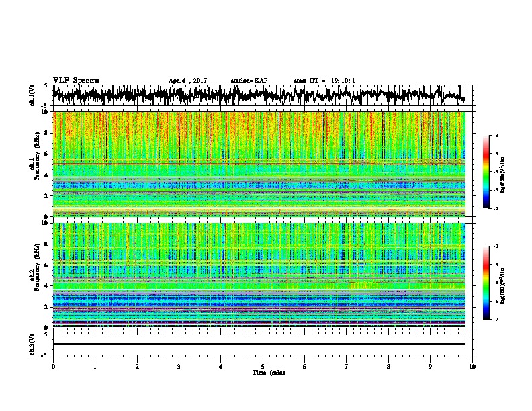Click the 'start UT = 19:10:1' text
The image size is (532, 411).
click(x=324, y=81)
